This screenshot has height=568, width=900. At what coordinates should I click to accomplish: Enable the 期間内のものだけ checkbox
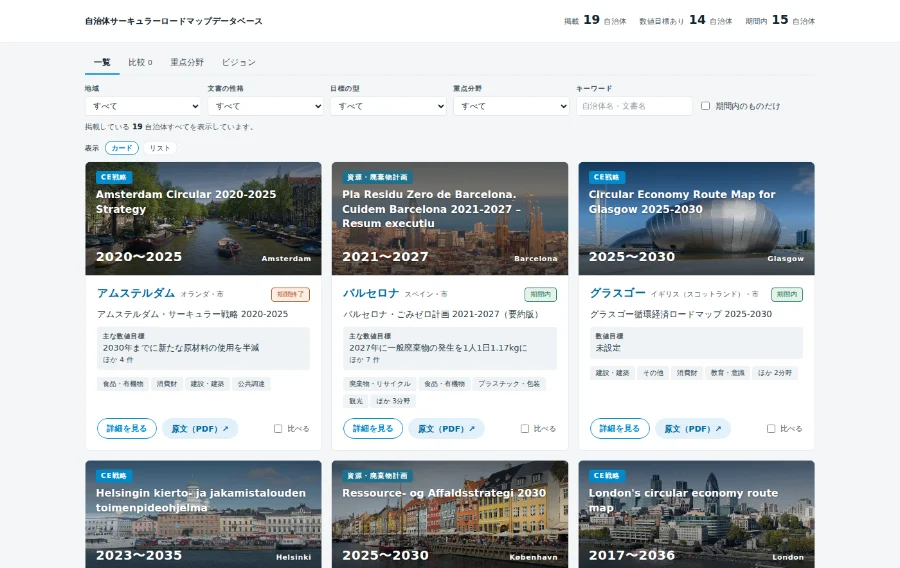coord(705,106)
